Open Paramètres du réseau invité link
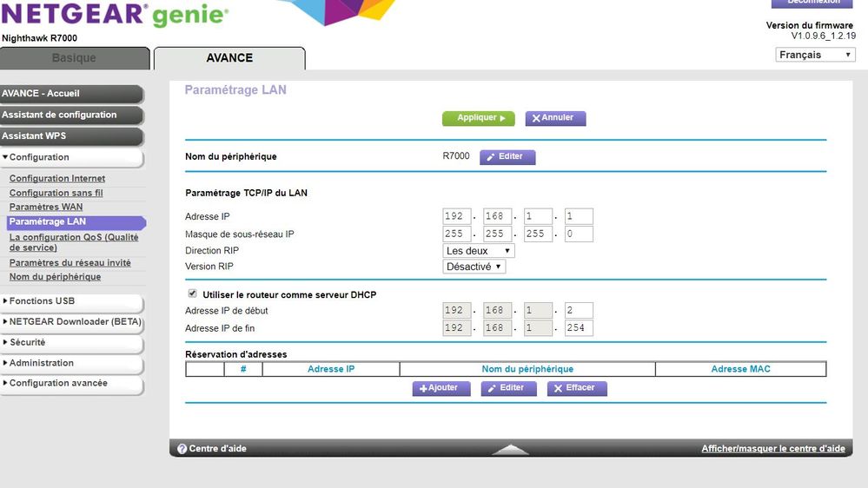The image size is (868, 488). 70,263
